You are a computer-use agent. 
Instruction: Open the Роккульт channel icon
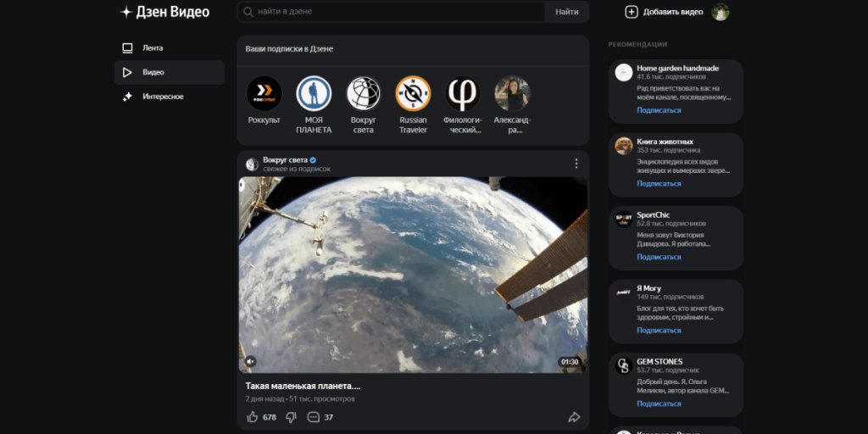click(x=264, y=93)
